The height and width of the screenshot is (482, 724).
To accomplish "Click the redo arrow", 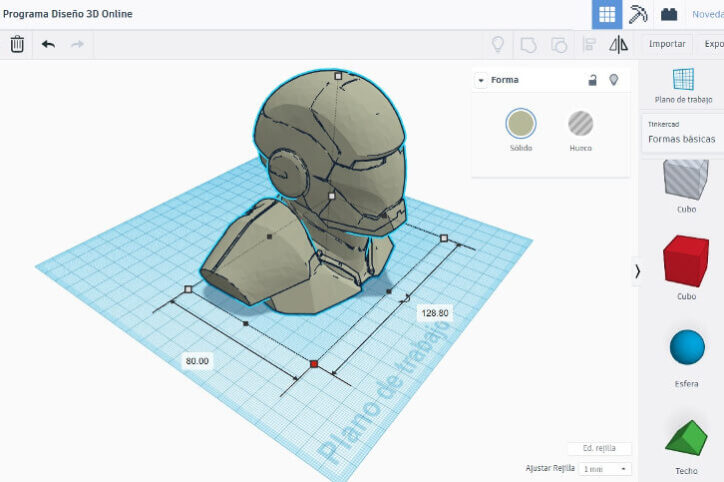I will point(77,44).
